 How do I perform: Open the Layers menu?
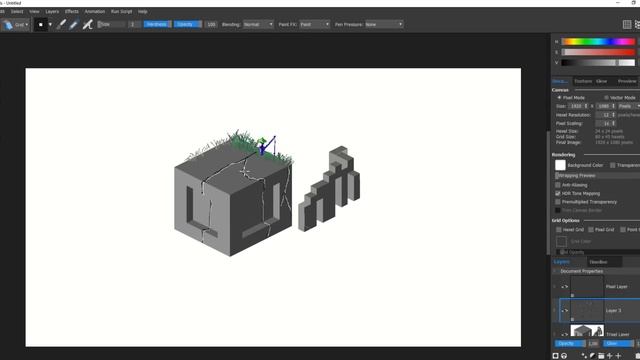coord(52,11)
